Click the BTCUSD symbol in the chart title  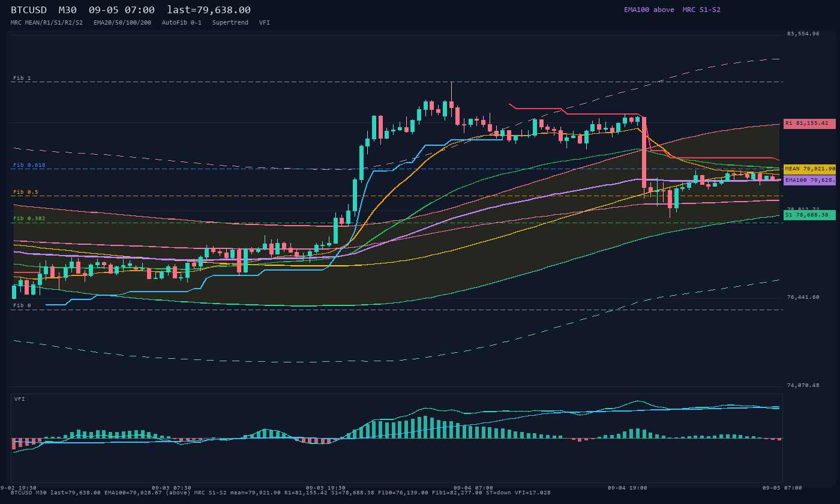pos(29,10)
